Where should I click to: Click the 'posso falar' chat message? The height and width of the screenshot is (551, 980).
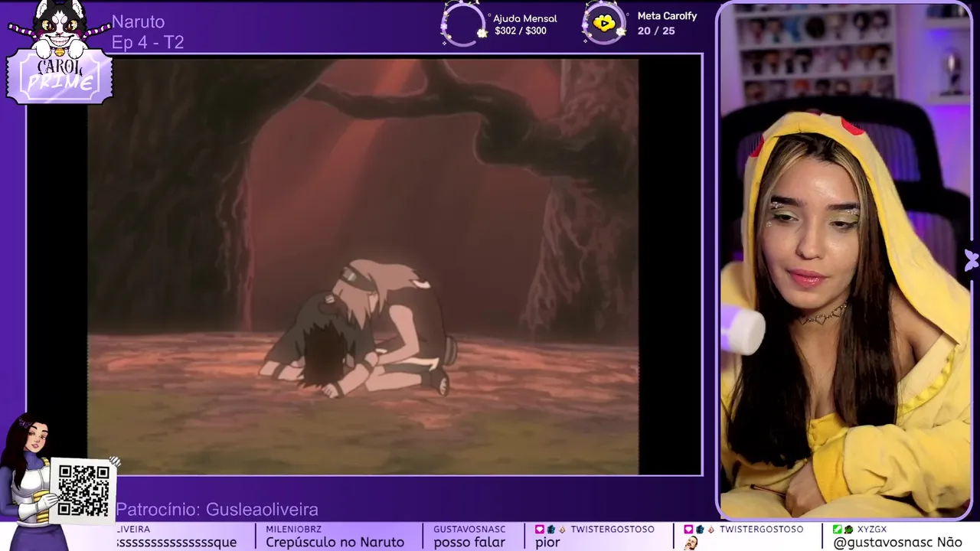tap(469, 543)
